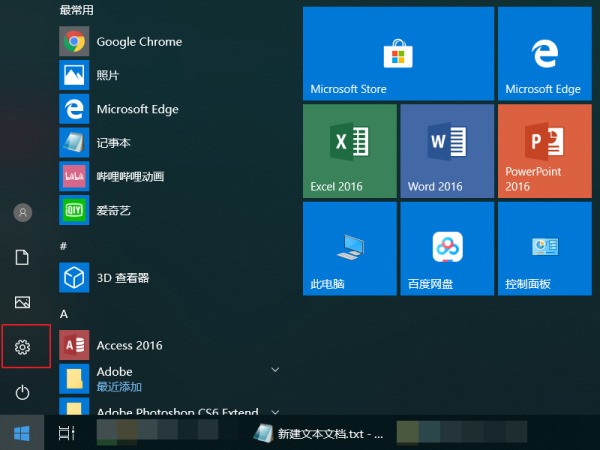The height and width of the screenshot is (450, 600).
Task: Open the 照片 (Photos) app icon
Action: click(x=74, y=75)
